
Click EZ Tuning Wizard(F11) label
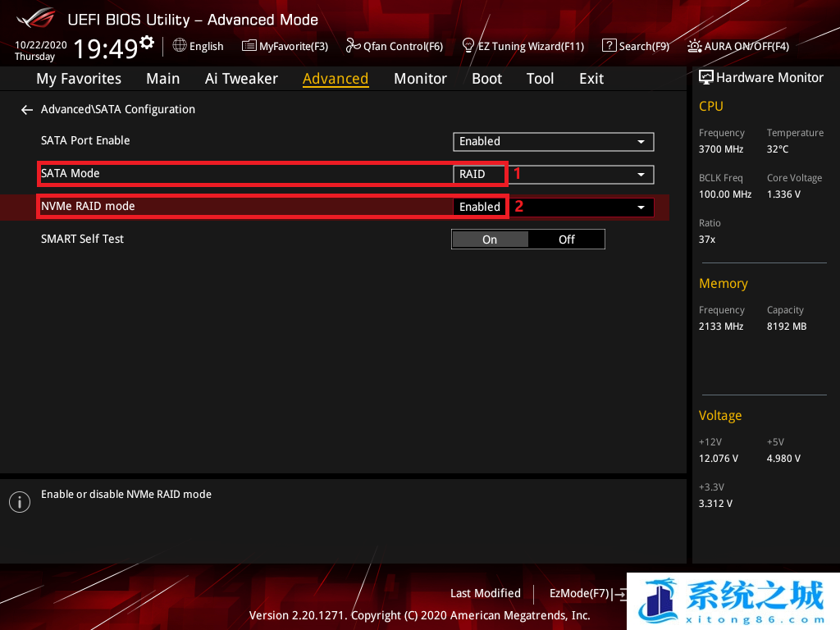pyautogui.click(x=531, y=46)
